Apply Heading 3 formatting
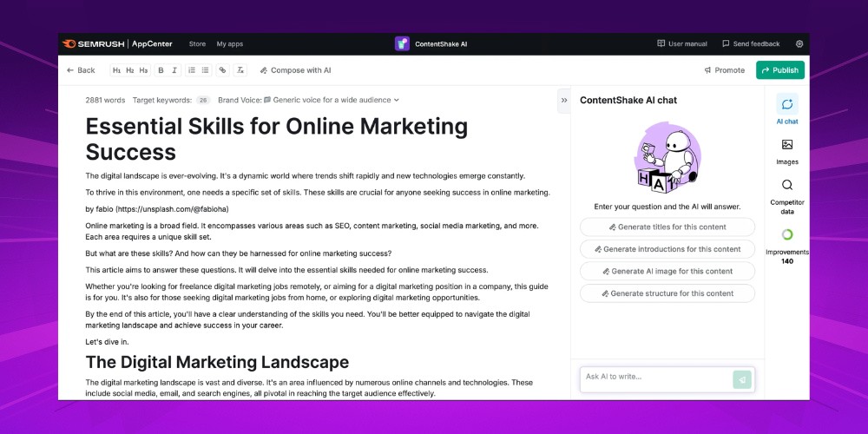868x434 pixels. tap(143, 70)
